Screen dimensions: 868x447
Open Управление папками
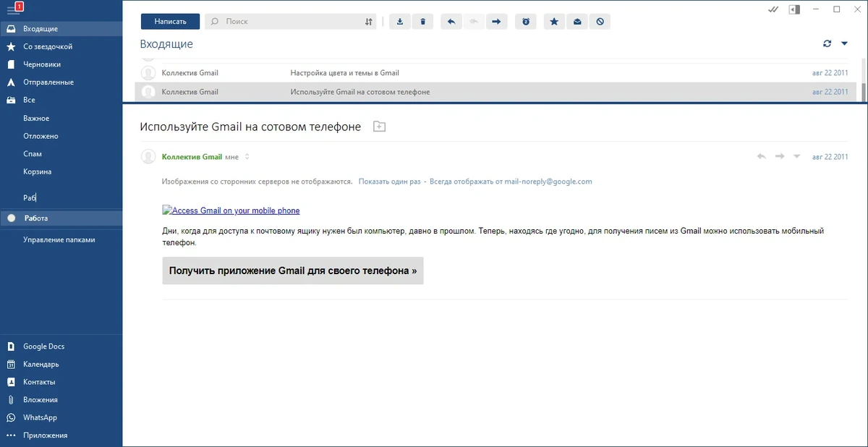[59, 239]
